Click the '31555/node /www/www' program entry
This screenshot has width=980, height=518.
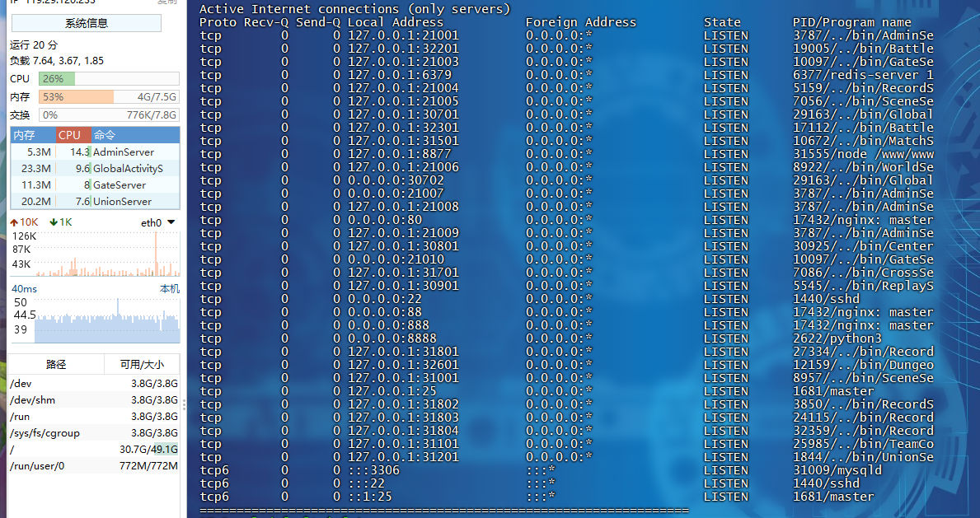pyautogui.click(x=863, y=154)
